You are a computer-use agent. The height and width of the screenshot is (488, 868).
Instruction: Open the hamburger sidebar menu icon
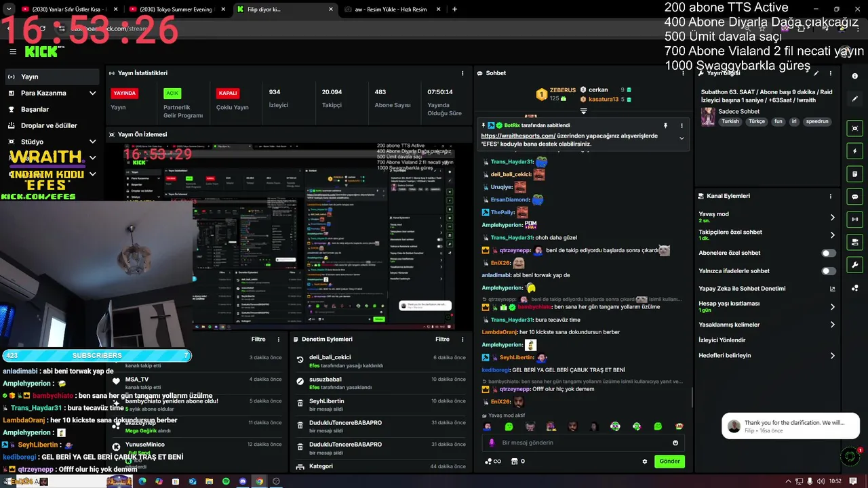(x=13, y=52)
